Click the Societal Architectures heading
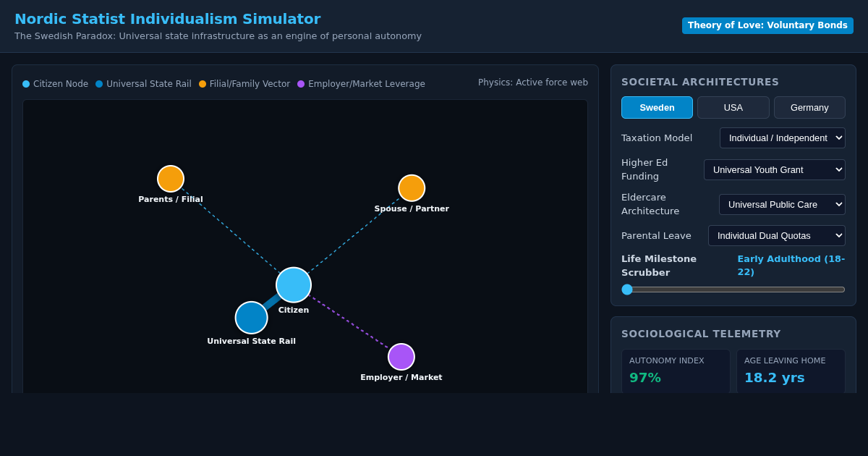The image size is (868, 456). (x=700, y=82)
